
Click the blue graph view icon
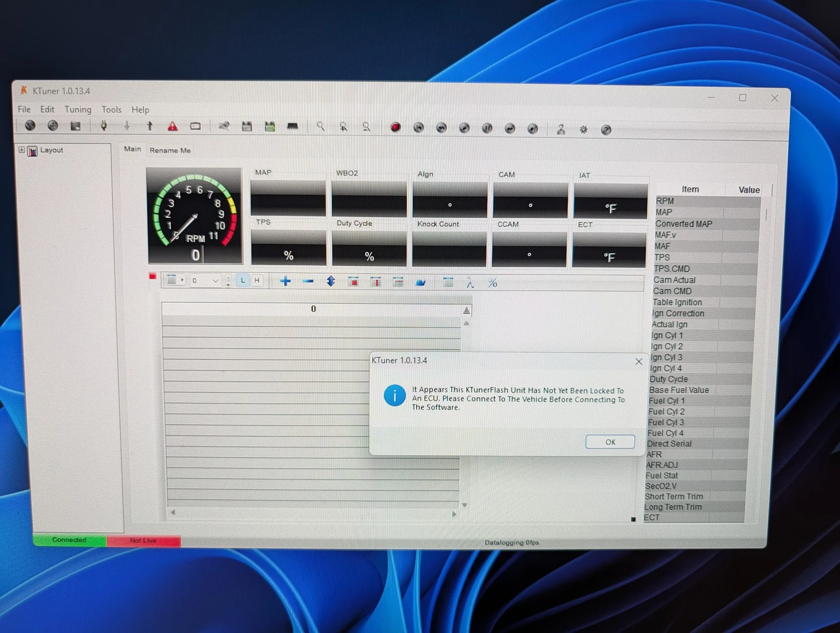point(420,282)
